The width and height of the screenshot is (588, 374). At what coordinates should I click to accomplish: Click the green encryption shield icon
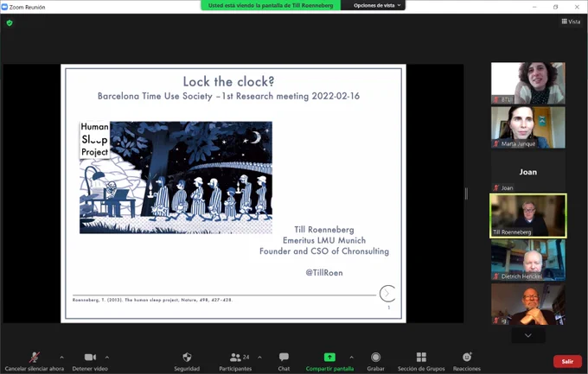10,23
